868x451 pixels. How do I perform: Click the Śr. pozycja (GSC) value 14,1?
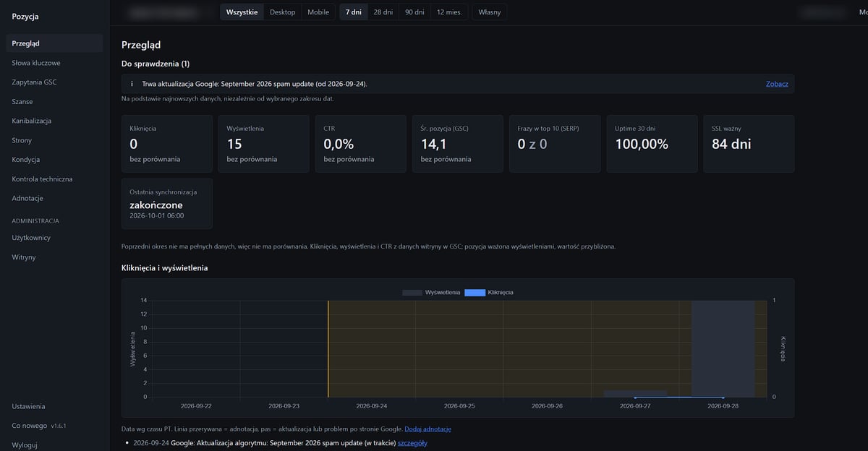434,144
